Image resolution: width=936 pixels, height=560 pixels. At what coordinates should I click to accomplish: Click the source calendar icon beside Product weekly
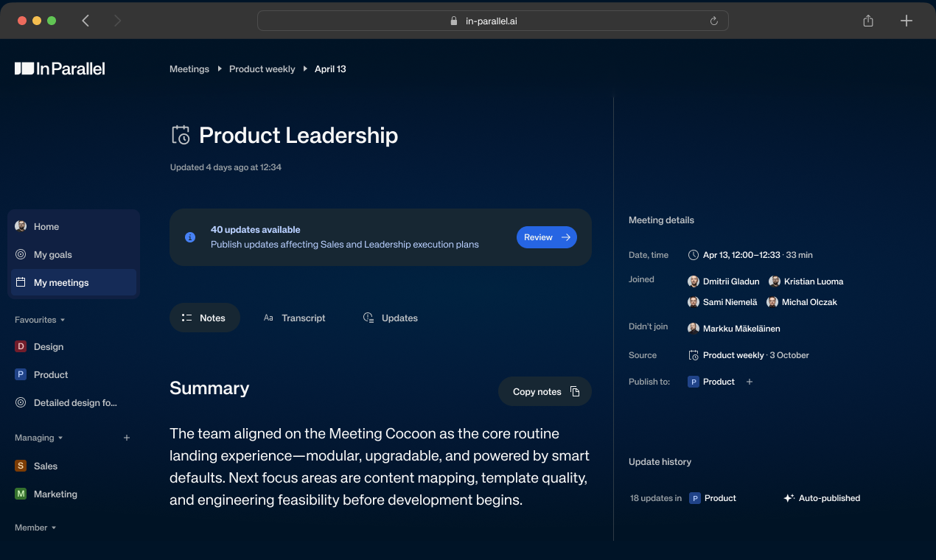tap(694, 355)
